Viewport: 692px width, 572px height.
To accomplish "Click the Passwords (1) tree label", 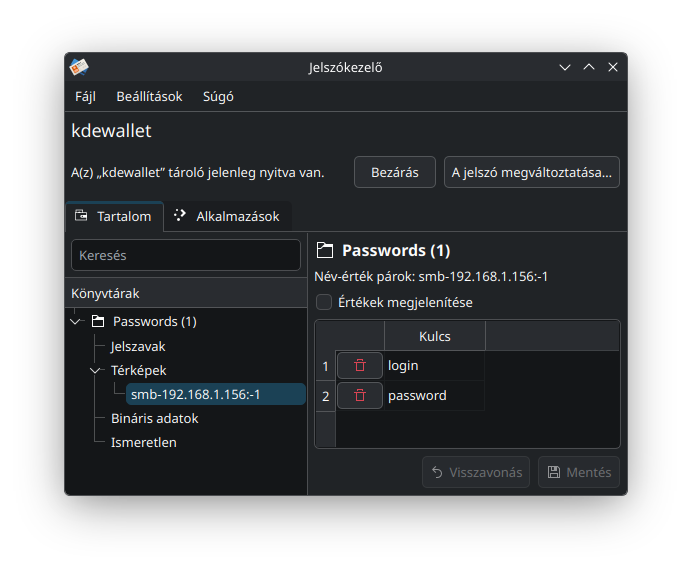I will click(154, 321).
